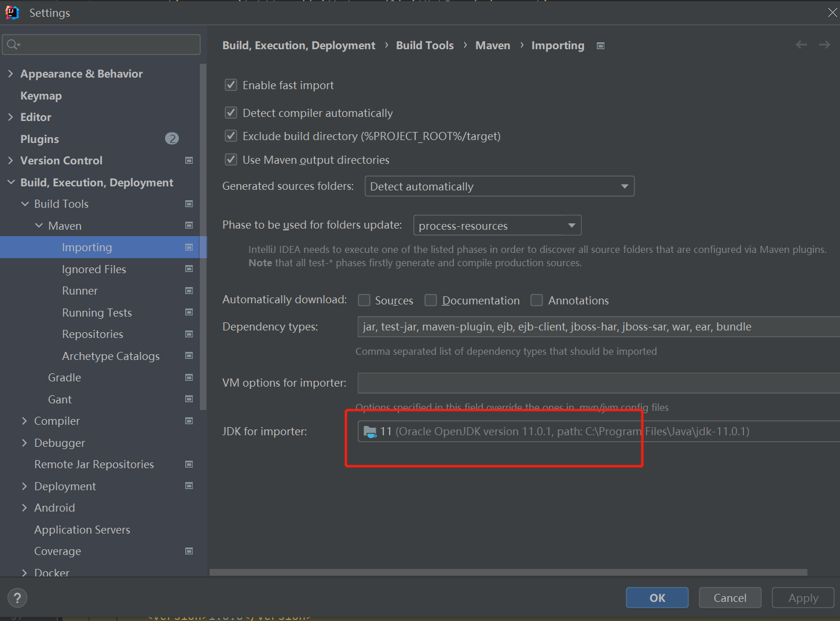Toggle the Enable fast import checkbox

pyautogui.click(x=231, y=85)
